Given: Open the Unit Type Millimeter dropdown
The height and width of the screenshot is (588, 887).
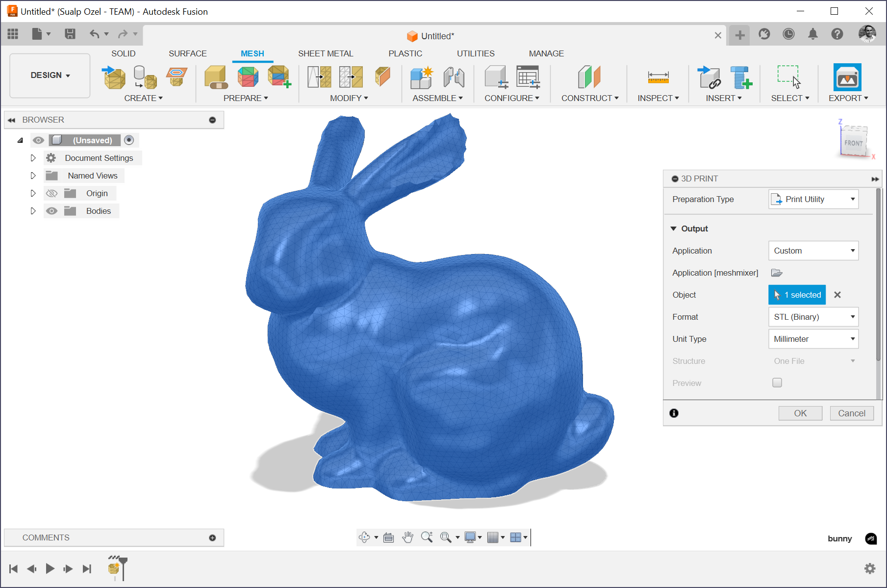Looking at the screenshot, I should tap(813, 339).
